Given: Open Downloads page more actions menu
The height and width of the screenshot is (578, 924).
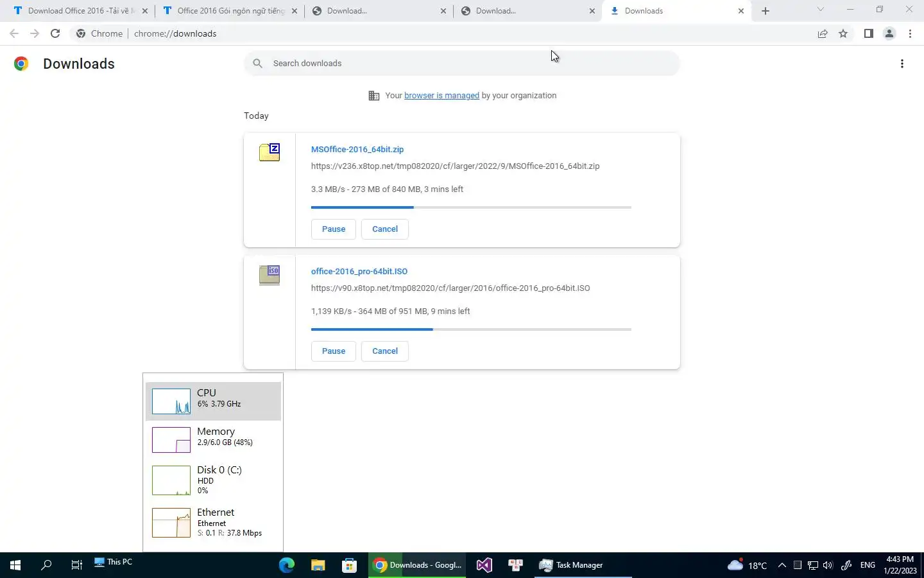Looking at the screenshot, I should (902, 64).
